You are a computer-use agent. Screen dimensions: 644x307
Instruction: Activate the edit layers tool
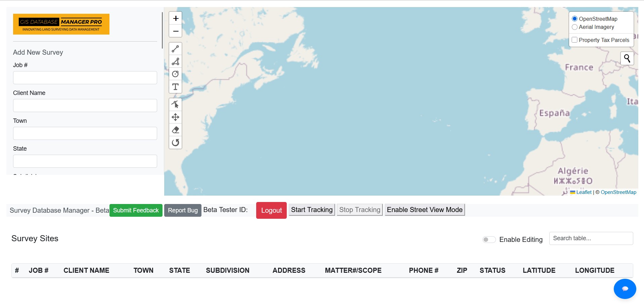(x=175, y=104)
